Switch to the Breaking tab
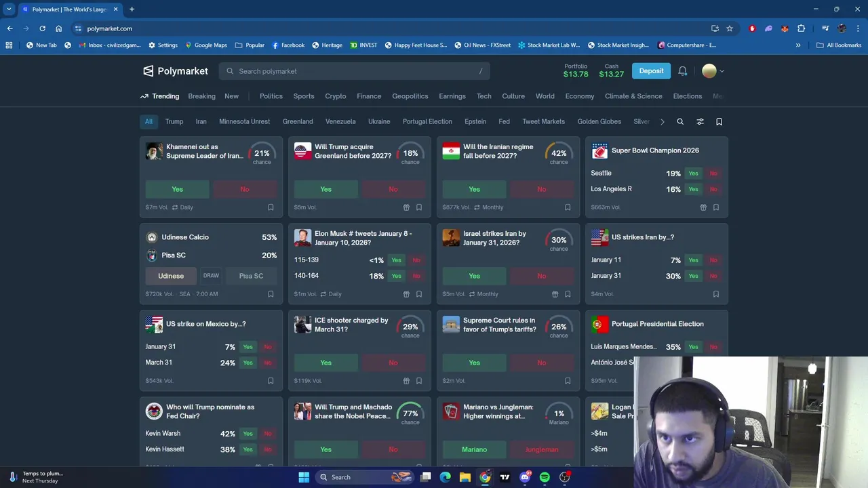Viewport: 868px width, 488px height. [x=201, y=96]
